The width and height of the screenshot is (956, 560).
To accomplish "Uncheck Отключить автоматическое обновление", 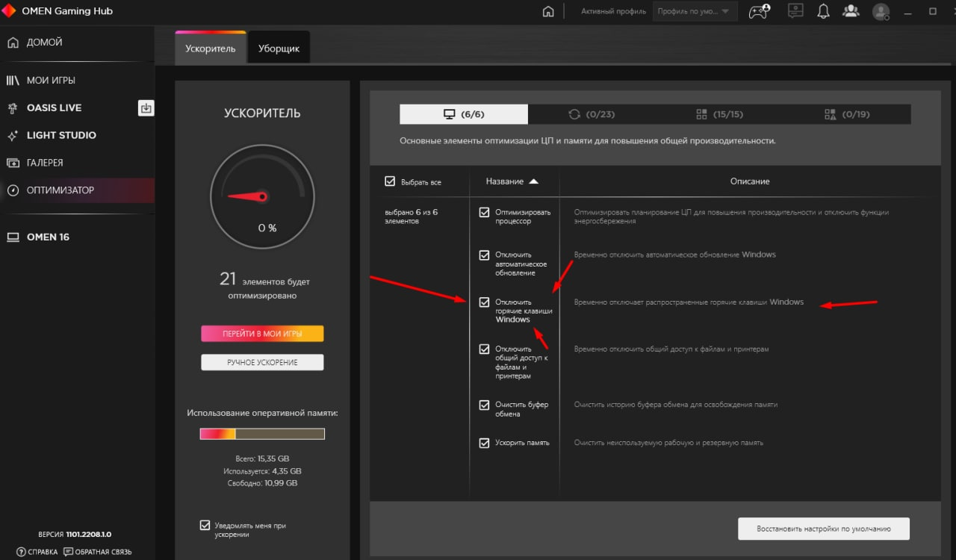I will pyautogui.click(x=484, y=255).
